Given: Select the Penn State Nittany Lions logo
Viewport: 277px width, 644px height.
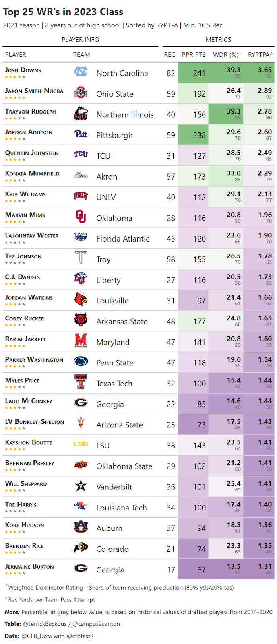Looking at the screenshot, I should 81,362.
